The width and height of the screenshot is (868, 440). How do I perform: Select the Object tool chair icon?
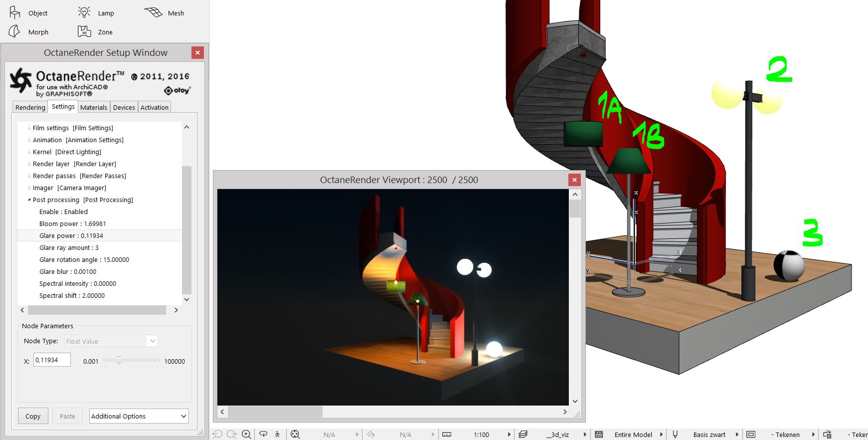pyautogui.click(x=15, y=12)
